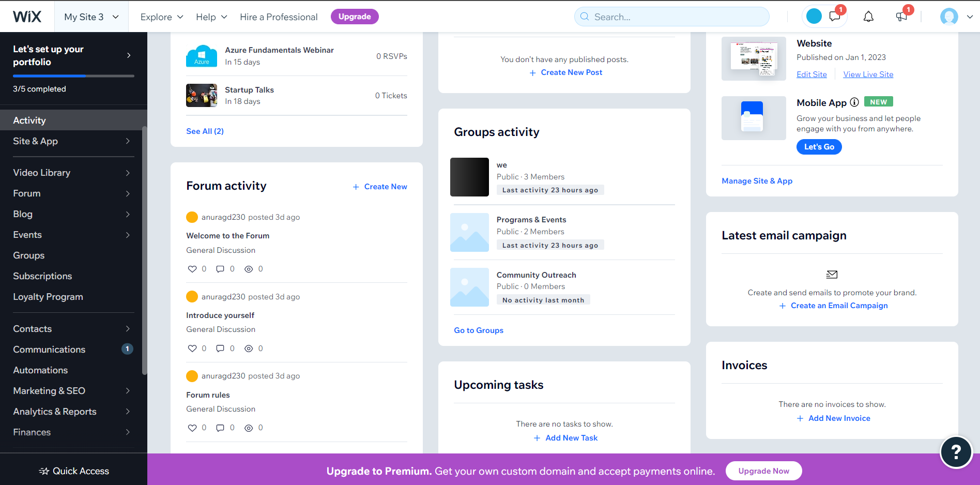The image size is (980, 485).
Task: Click the Wix logo
Action: [27, 17]
